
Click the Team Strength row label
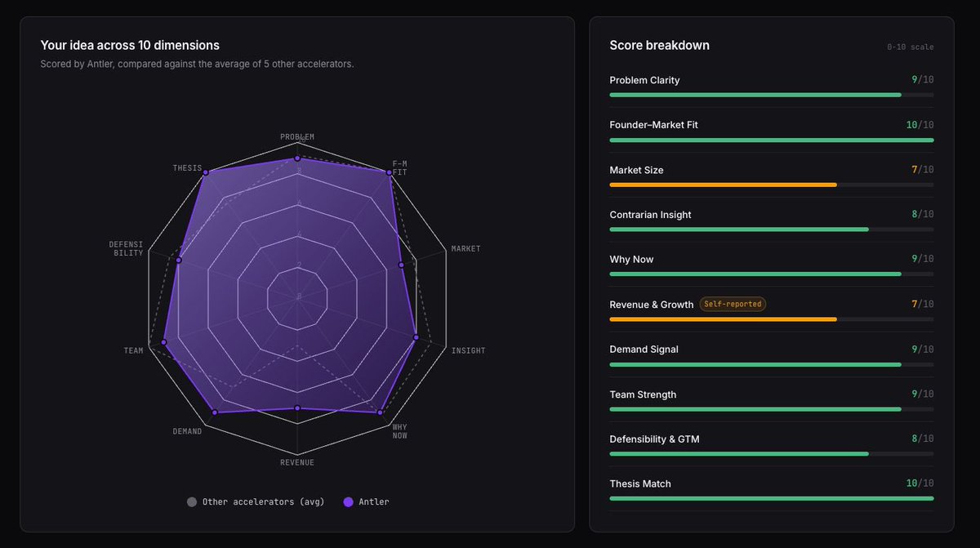(x=643, y=394)
